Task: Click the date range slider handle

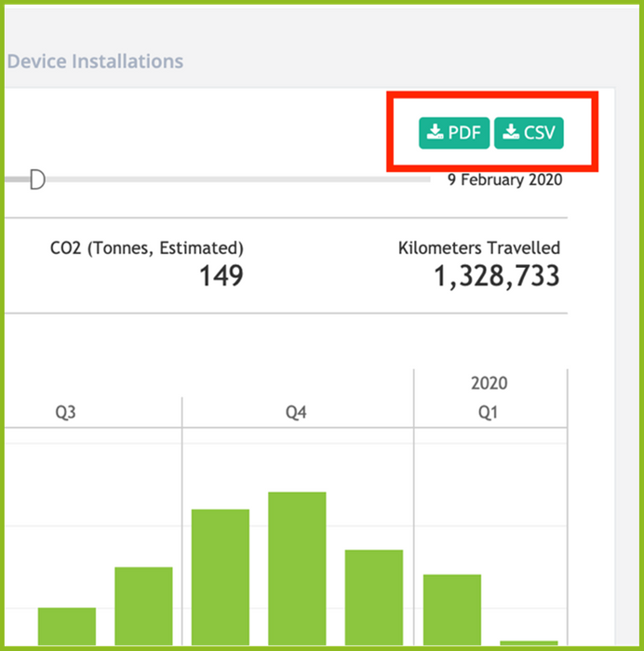Action: (x=37, y=179)
